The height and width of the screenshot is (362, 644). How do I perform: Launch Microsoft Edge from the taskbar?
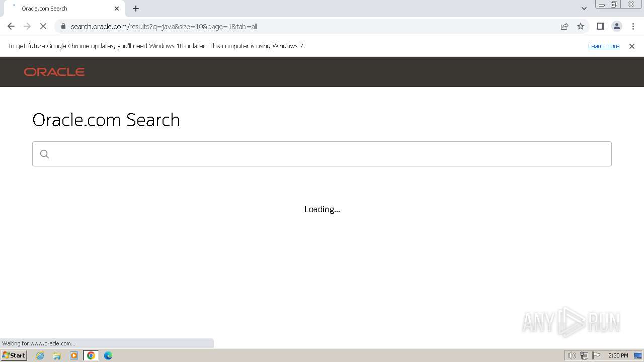pos(108,355)
